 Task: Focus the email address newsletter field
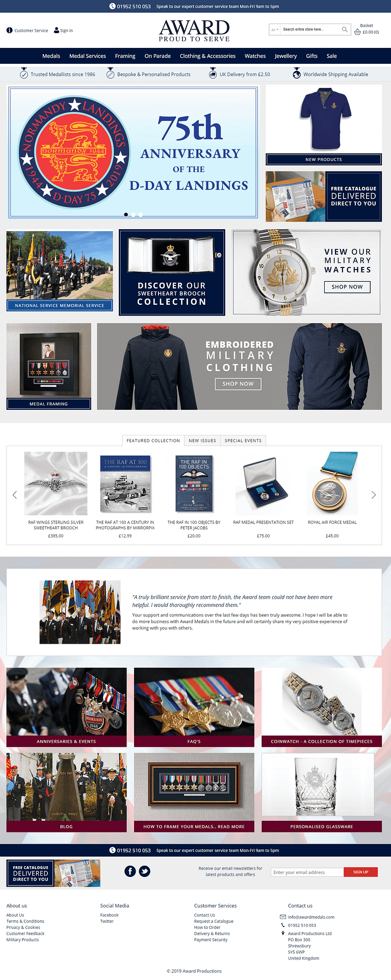click(x=307, y=872)
